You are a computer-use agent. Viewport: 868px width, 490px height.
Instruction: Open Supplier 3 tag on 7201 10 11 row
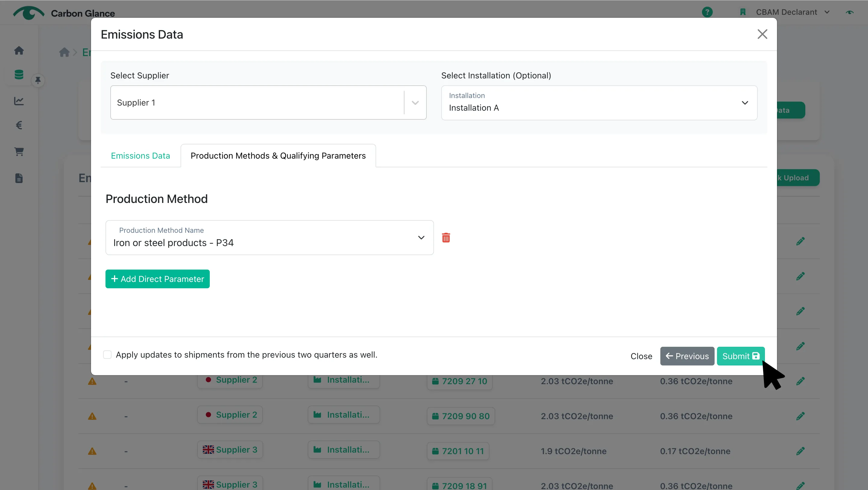(x=230, y=450)
